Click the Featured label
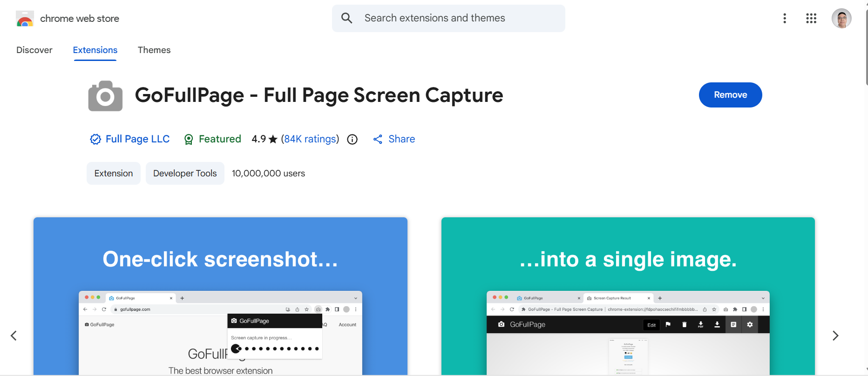The image size is (868, 376). coord(220,139)
